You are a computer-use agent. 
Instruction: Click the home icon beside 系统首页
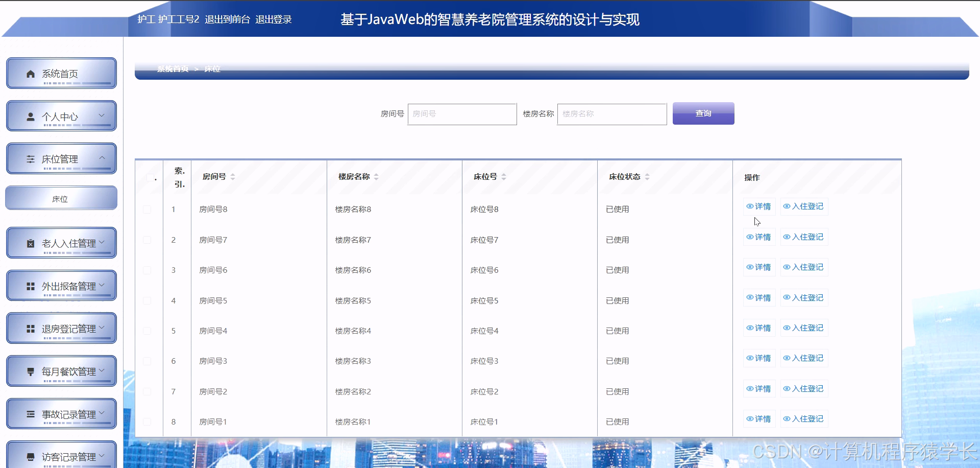[30, 74]
